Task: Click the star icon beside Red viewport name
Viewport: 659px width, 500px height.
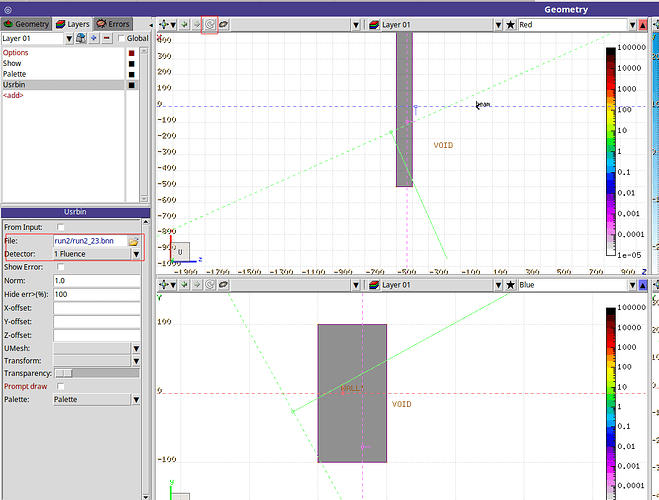Action: [x=510, y=23]
